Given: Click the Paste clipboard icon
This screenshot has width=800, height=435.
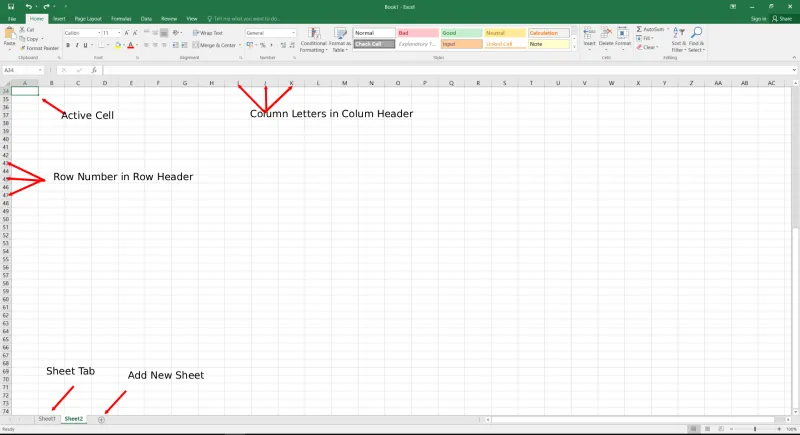Looking at the screenshot, I should [9, 35].
